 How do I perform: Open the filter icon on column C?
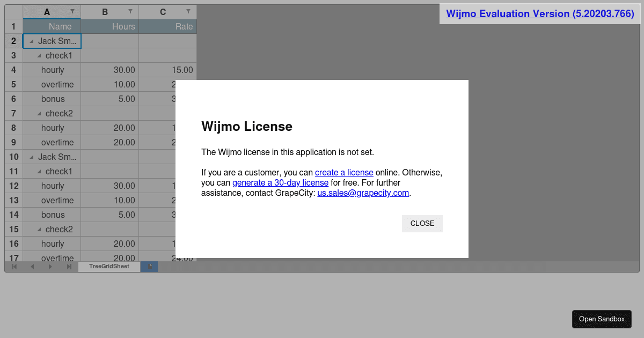pos(188,12)
